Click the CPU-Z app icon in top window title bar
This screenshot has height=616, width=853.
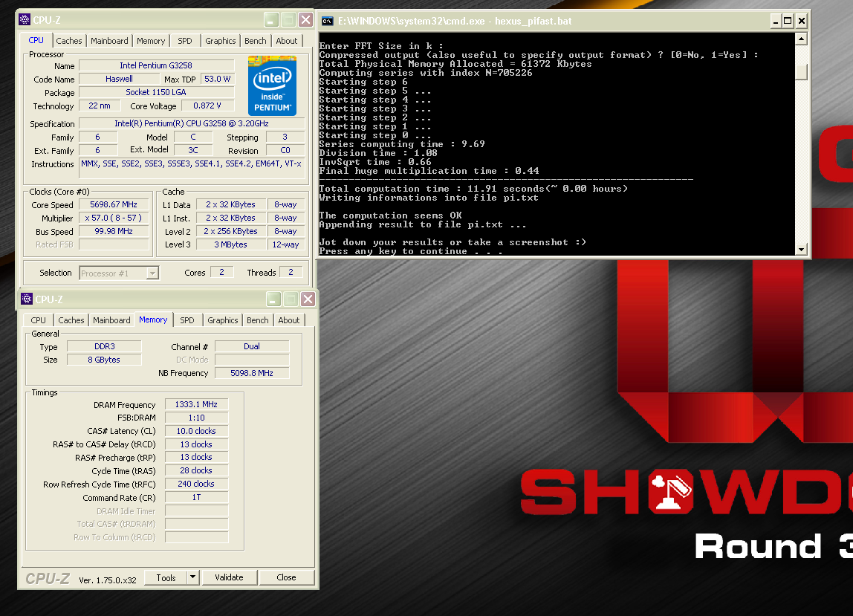[25, 20]
